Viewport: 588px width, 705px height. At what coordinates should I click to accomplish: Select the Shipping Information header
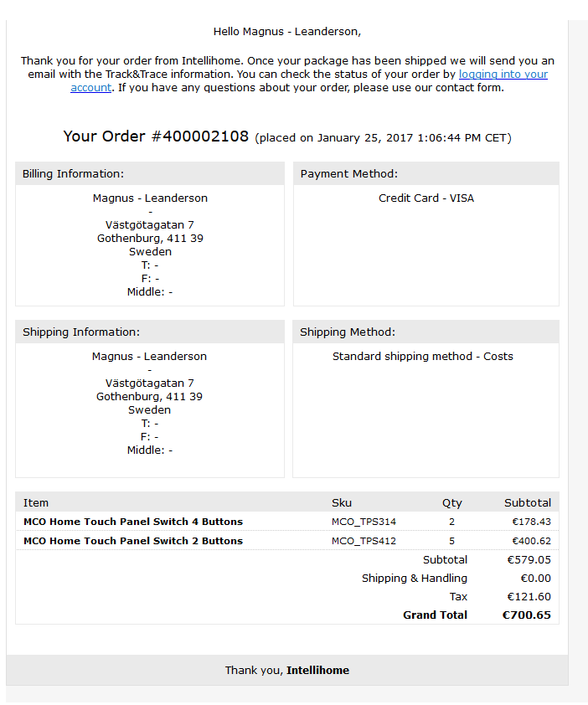pyautogui.click(x=150, y=332)
